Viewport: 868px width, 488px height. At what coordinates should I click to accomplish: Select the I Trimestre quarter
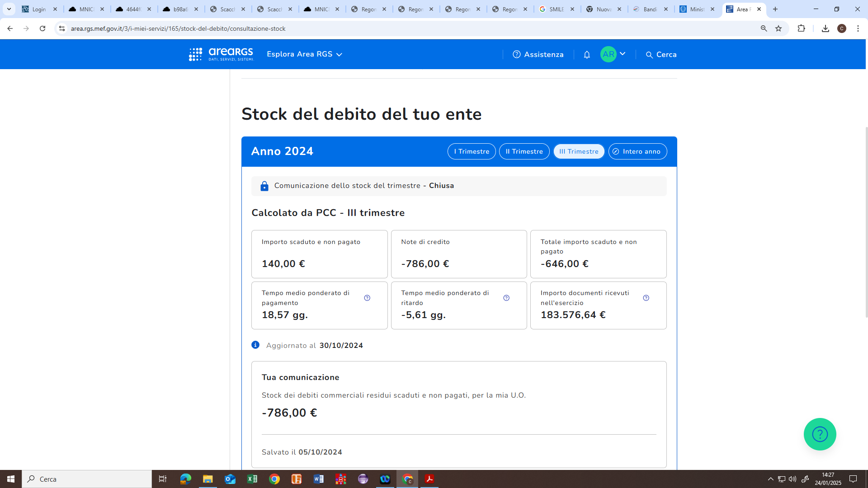tap(472, 151)
